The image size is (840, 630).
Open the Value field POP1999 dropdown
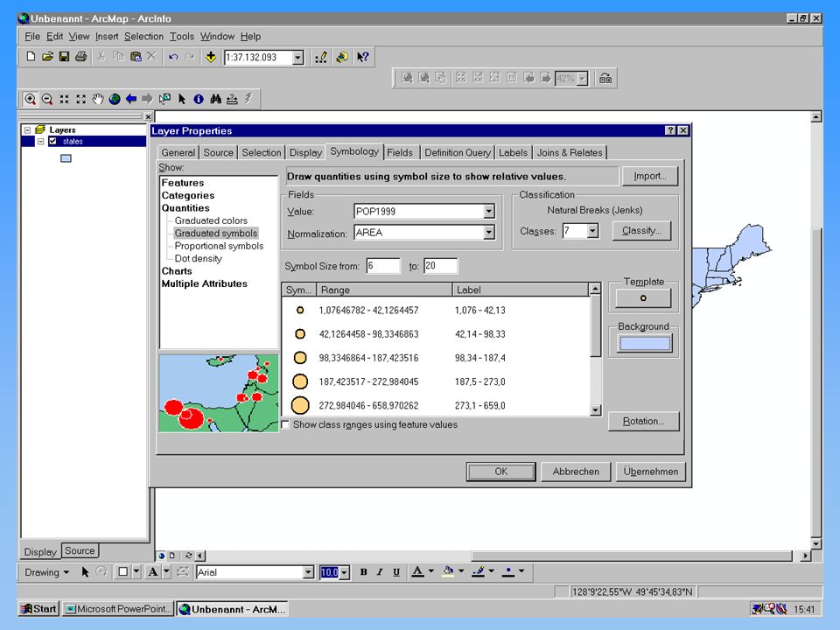[x=488, y=212]
